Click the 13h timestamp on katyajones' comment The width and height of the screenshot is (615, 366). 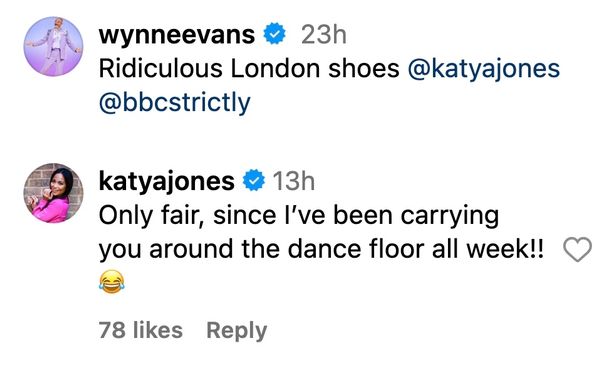(293, 181)
